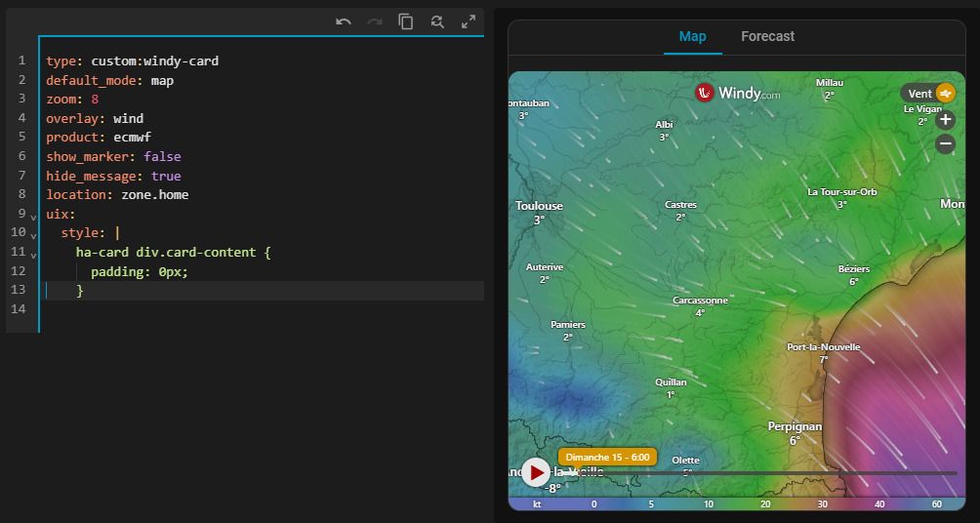The height and width of the screenshot is (523, 980).
Task: Undo the last editor change
Action: pos(344,21)
